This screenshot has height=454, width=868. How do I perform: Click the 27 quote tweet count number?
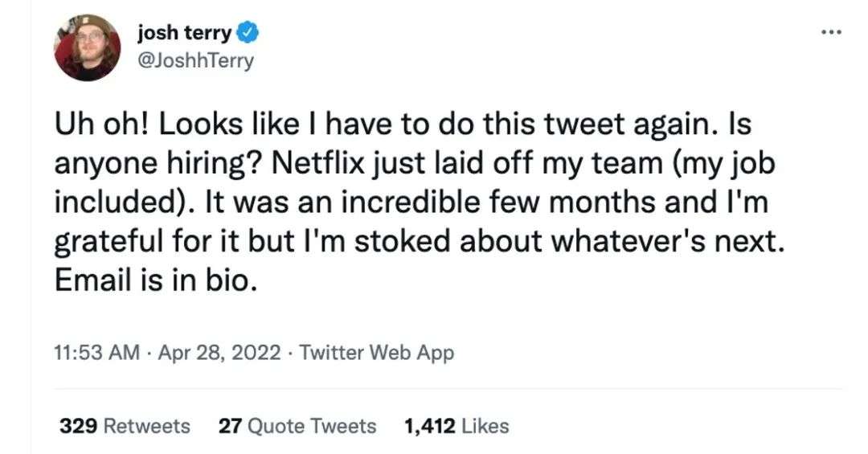[230, 426]
